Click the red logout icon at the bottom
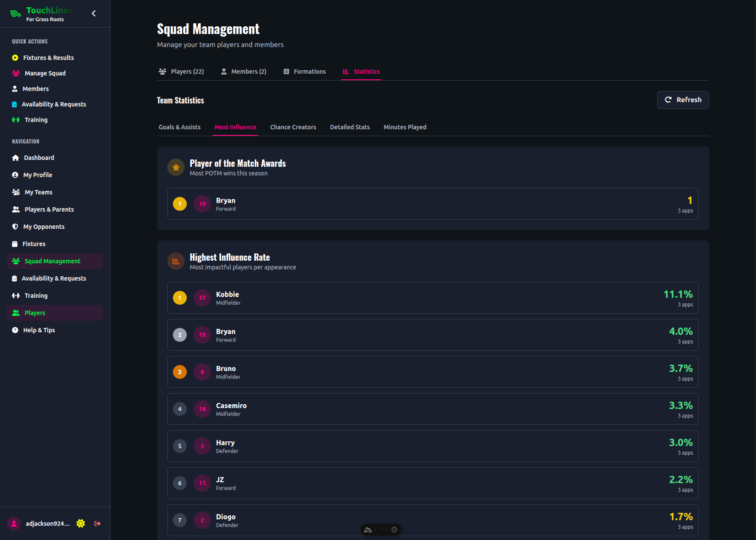The height and width of the screenshot is (540, 756). 97,523
